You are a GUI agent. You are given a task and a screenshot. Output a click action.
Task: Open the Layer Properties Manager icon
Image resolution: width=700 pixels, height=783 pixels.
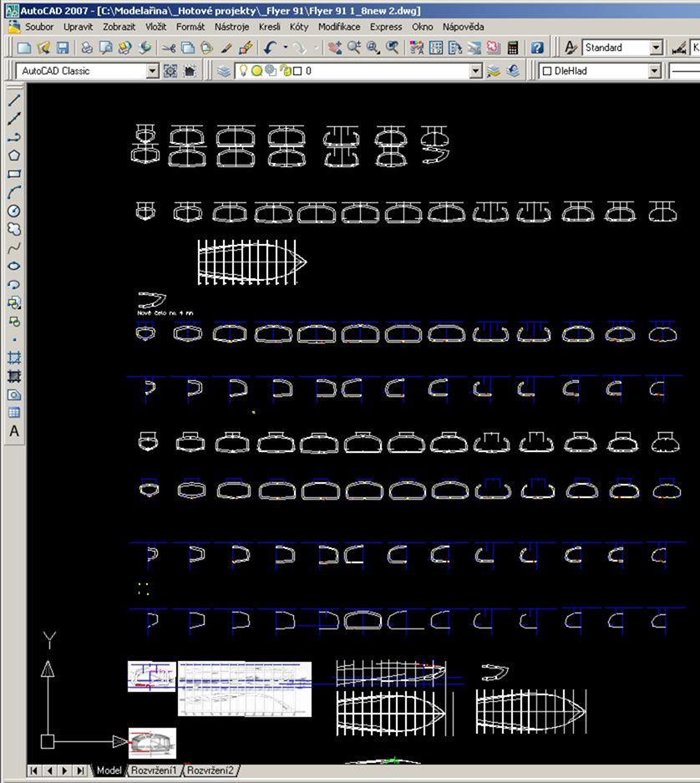(224, 71)
